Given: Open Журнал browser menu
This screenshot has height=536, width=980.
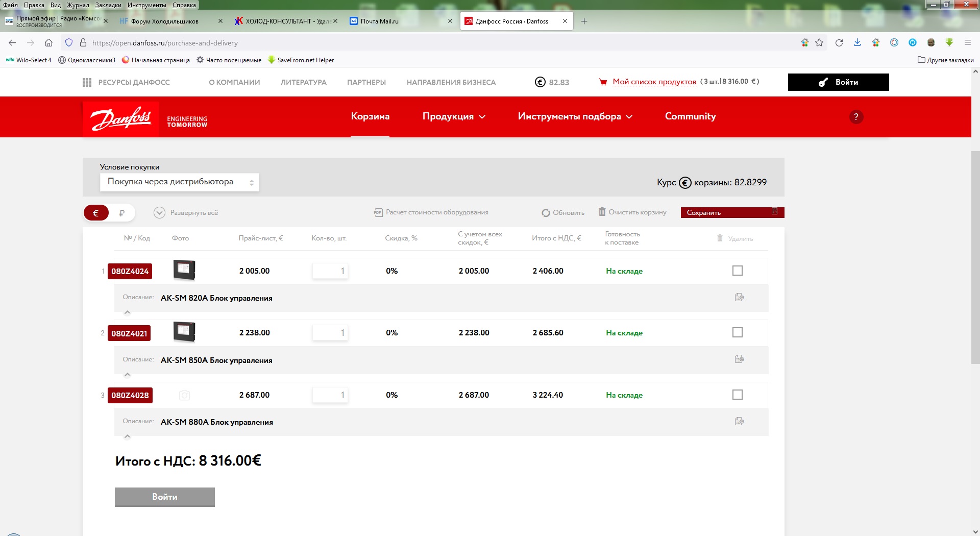Looking at the screenshot, I should pyautogui.click(x=78, y=5).
